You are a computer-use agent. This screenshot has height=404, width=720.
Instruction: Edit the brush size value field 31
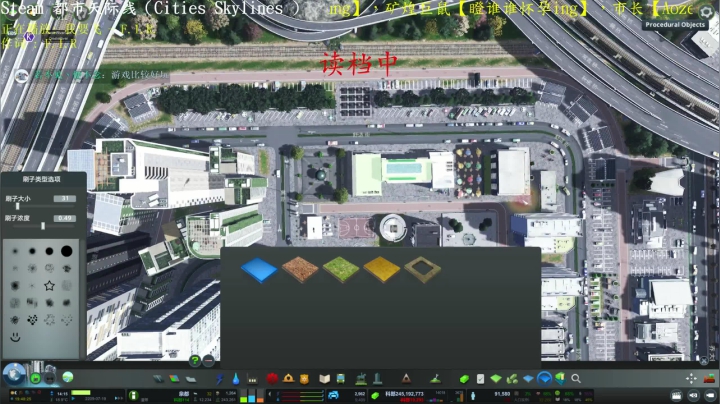click(65, 199)
